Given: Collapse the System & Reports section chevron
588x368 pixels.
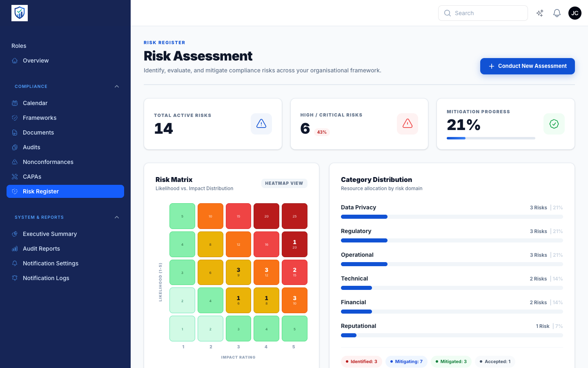Looking at the screenshot, I should point(117,217).
